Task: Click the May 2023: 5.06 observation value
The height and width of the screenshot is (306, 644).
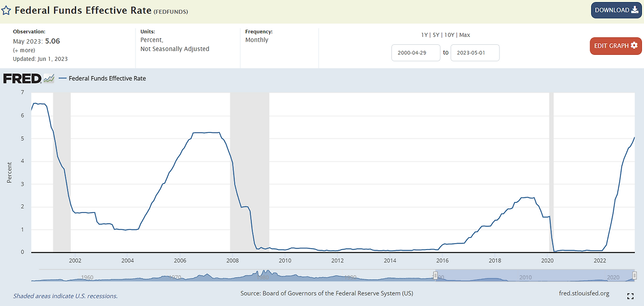Action: click(x=36, y=41)
